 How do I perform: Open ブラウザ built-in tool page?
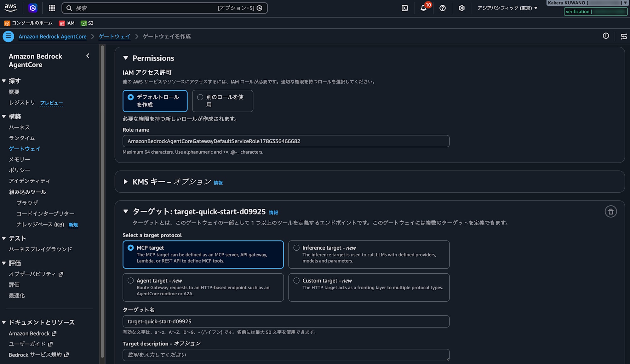coord(27,203)
